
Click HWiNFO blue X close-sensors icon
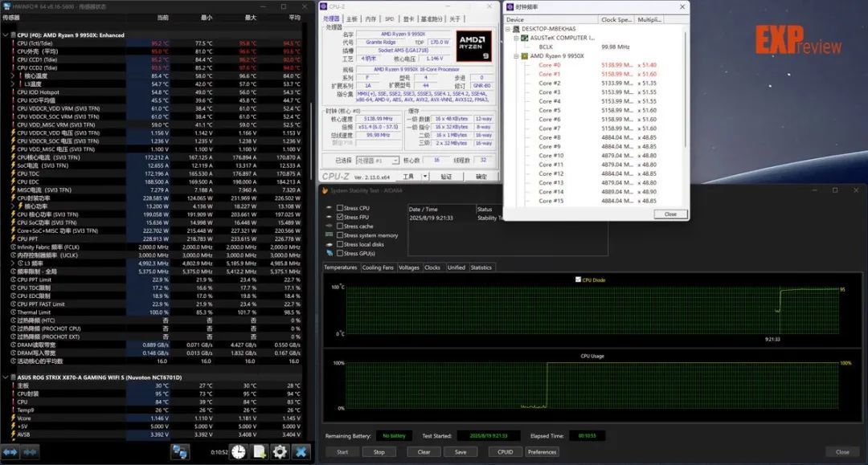point(301,451)
